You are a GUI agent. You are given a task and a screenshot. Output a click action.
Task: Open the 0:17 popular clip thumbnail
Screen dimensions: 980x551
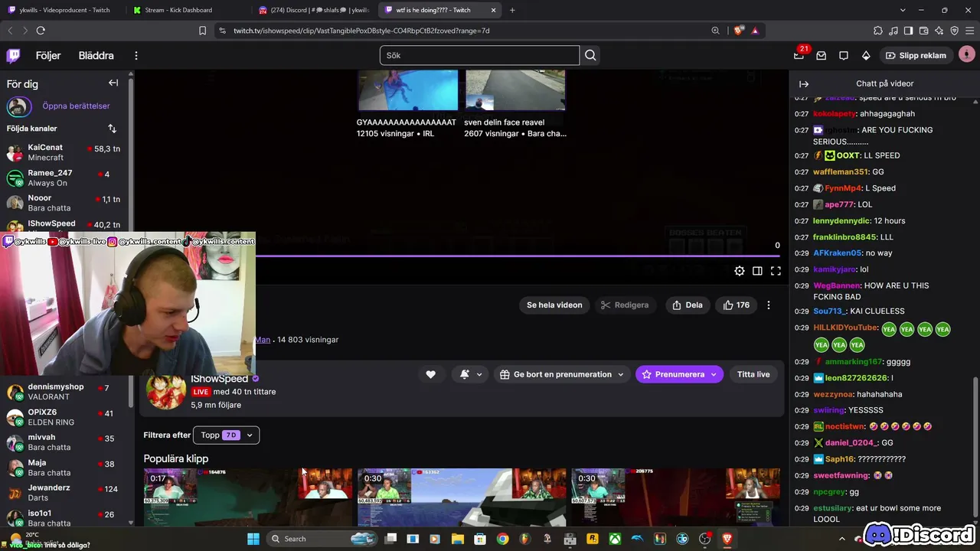(x=248, y=497)
